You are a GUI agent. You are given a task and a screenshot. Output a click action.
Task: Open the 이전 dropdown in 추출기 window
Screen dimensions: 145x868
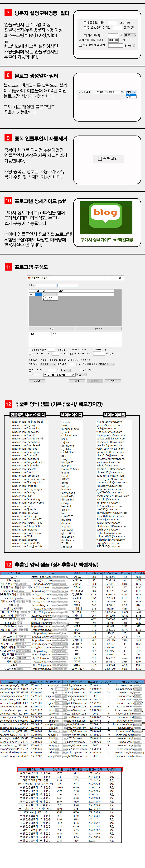(82, 375)
